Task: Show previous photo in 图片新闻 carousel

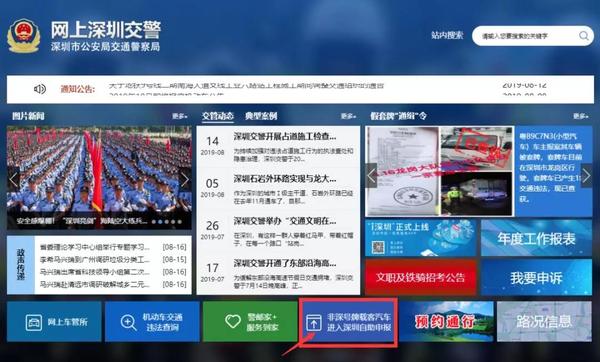Action: point(14,179)
